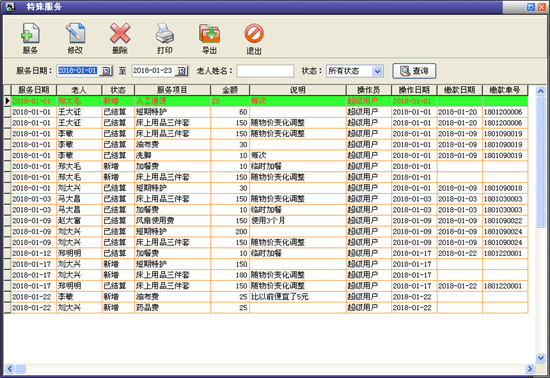Click amount cell 200
This screenshot has height=378, width=550.
(230, 231)
